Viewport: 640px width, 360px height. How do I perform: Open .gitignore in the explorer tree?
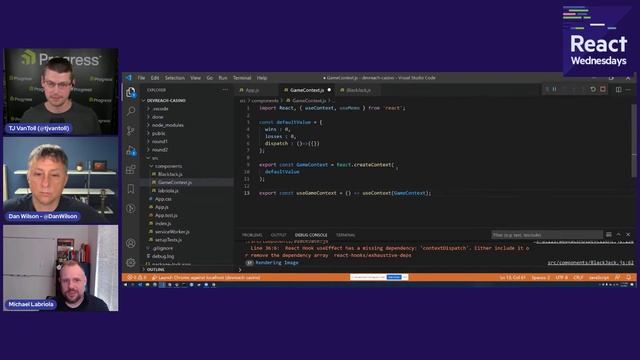186,248
